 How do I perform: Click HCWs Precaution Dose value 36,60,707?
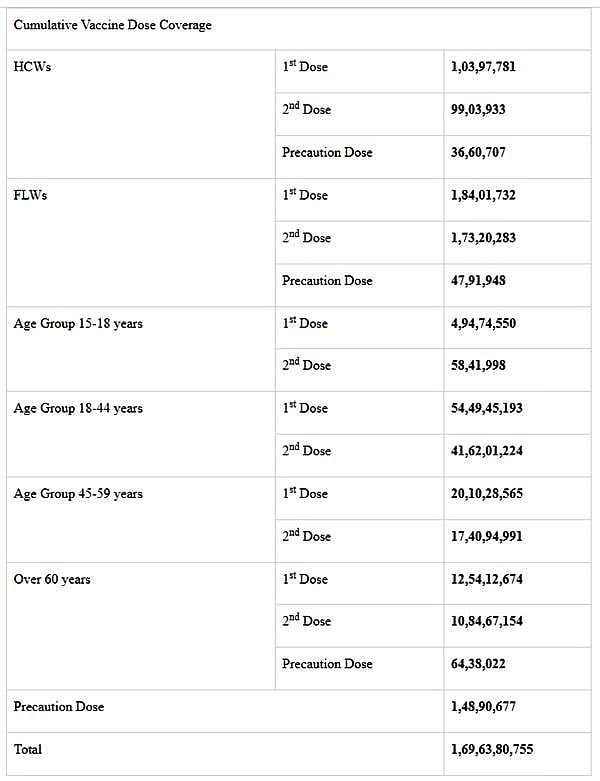(478, 152)
